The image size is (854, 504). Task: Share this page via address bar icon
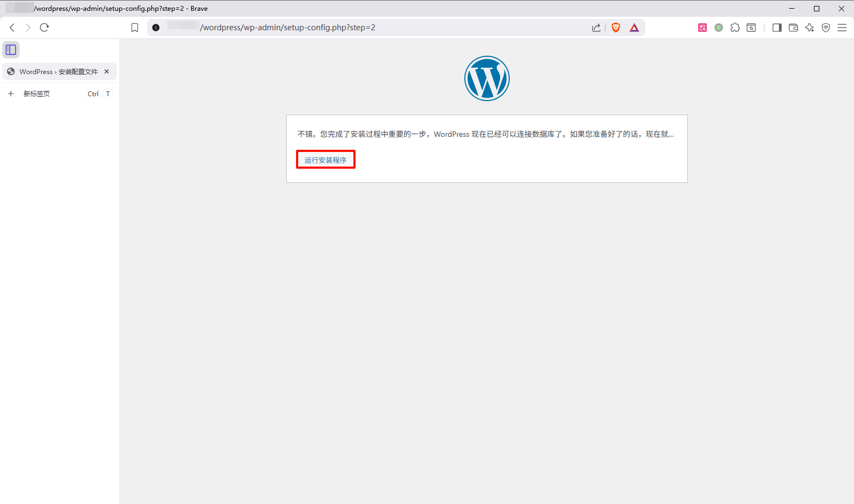pos(596,28)
